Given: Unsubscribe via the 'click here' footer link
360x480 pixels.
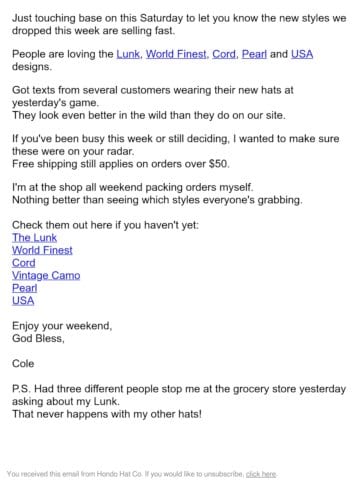Looking at the screenshot, I should point(261,474).
